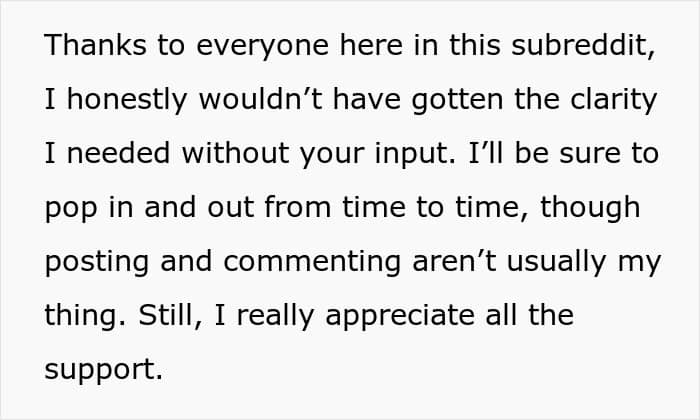Click the word 'usually' in fifth line
The width and height of the screenshot is (700, 420).
pyautogui.click(x=557, y=263)
